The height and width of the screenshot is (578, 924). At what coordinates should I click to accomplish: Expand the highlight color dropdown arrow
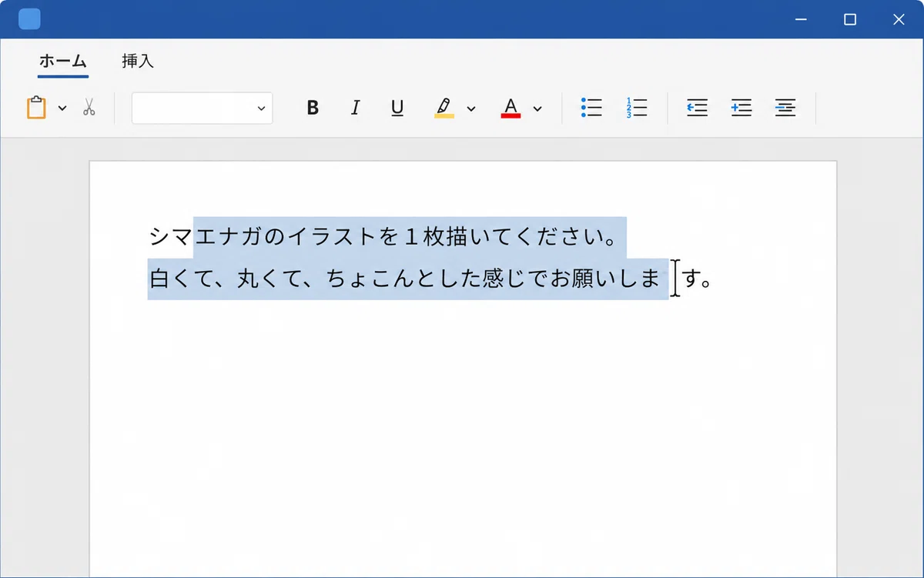point(471,109)
